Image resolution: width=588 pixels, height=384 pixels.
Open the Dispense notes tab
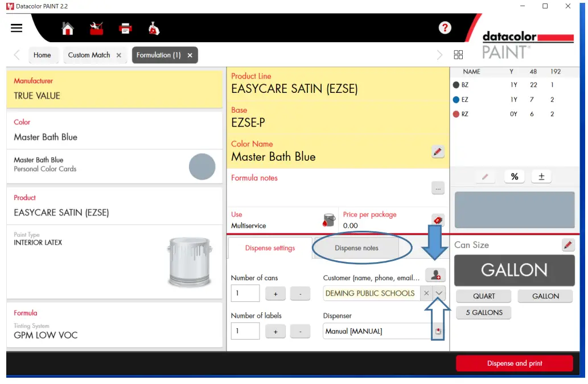(356, 248)
